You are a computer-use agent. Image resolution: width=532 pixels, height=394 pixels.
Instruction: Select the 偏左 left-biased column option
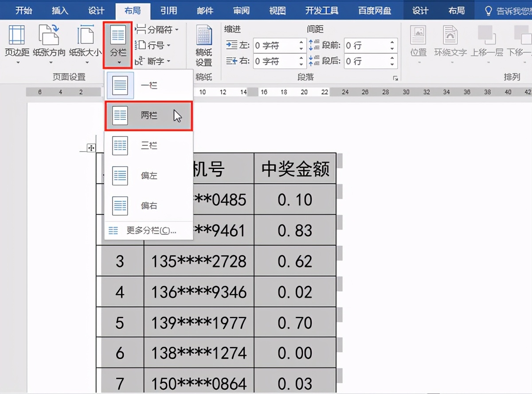(148, 176)
